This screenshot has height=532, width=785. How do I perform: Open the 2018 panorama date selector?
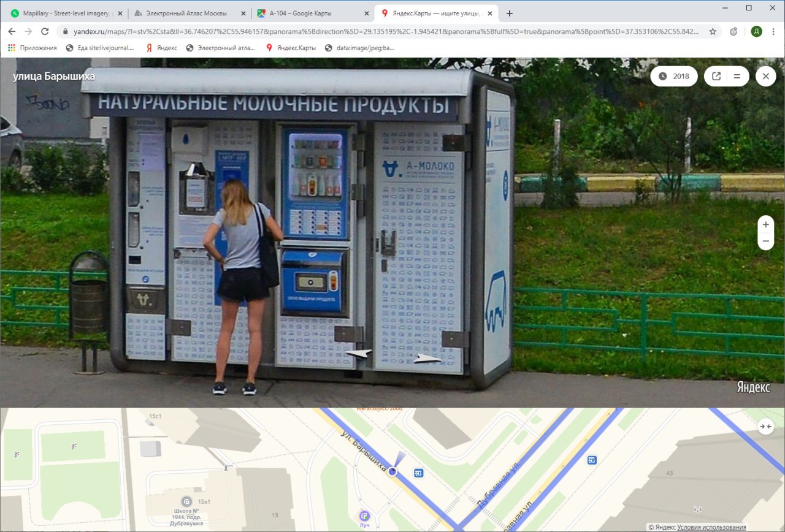[674, 76]
